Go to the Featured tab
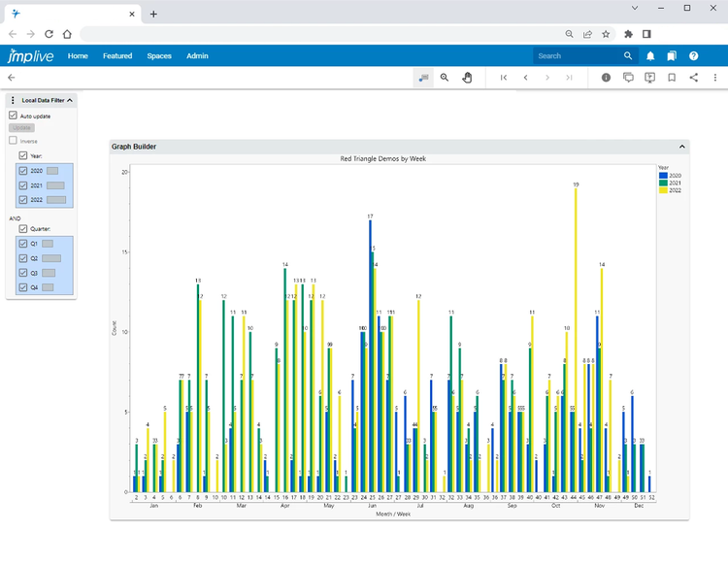Viewport: 728px width, 566px height. coord(117,56)
